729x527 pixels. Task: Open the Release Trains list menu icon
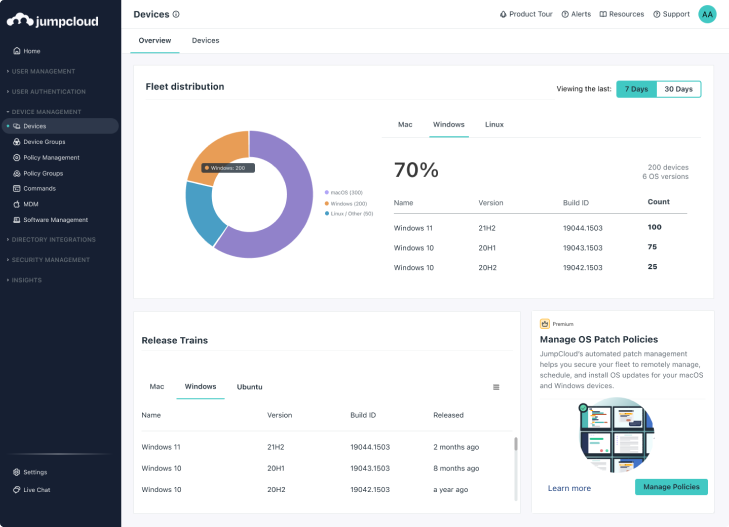(x=496, y=387)
